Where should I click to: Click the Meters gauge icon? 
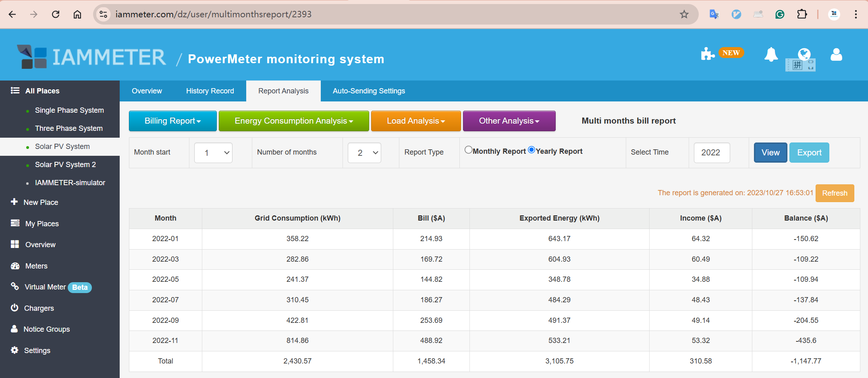pyautogui.click(x=15, y=266)
